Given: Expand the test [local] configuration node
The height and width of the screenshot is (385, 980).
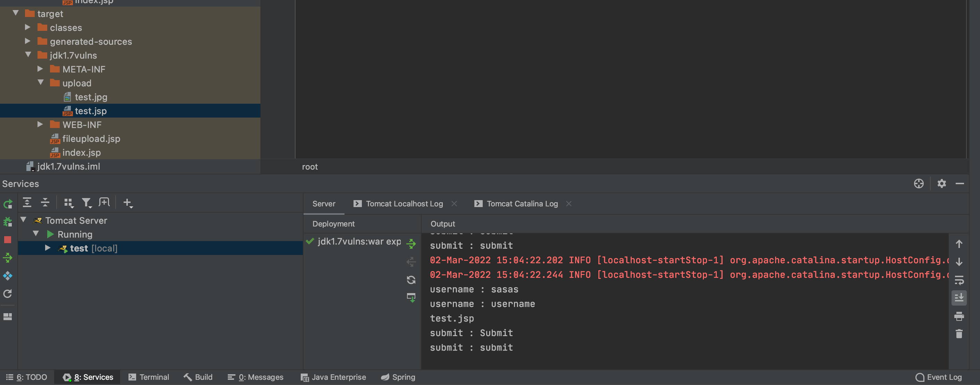Looking at the screenshot, I should point(48,248).
